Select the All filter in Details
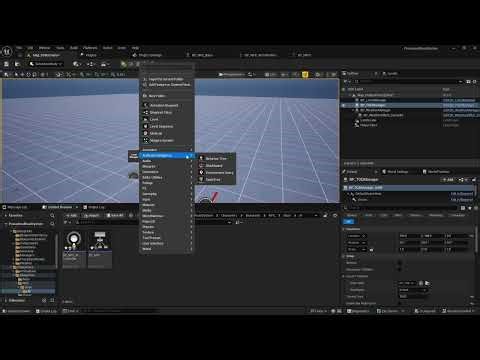This screenshot has height=360, width=480. pyautogui.click(x=349, y=221)
